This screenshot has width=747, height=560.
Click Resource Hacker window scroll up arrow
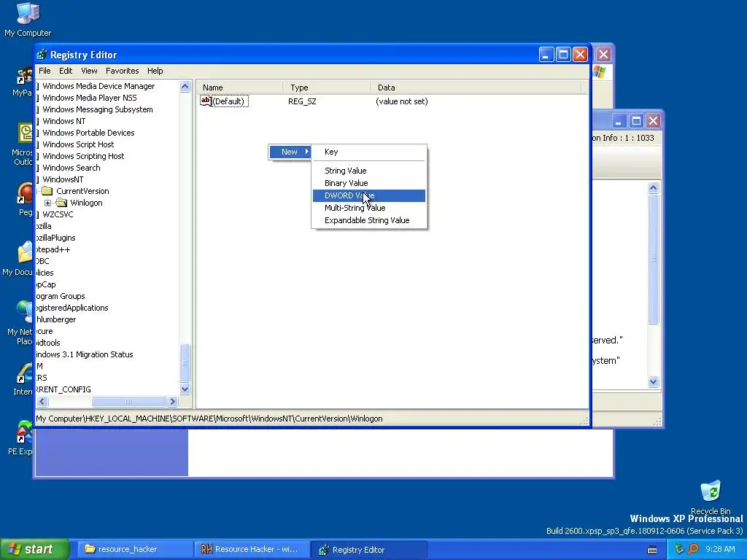pos(653,187)
